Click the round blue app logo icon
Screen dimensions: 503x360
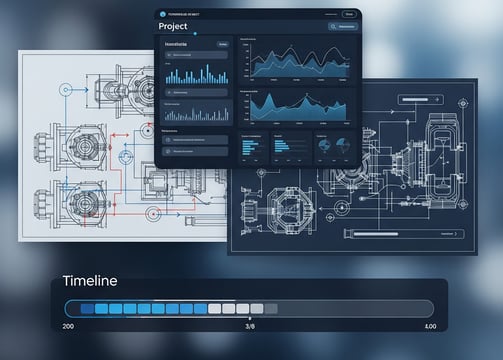coord(163,14)
